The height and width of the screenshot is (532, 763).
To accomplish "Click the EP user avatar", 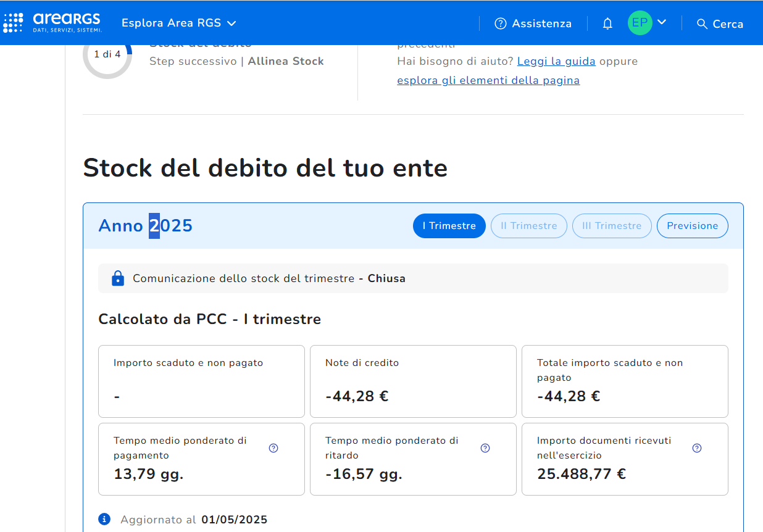I will click(640, 23).
